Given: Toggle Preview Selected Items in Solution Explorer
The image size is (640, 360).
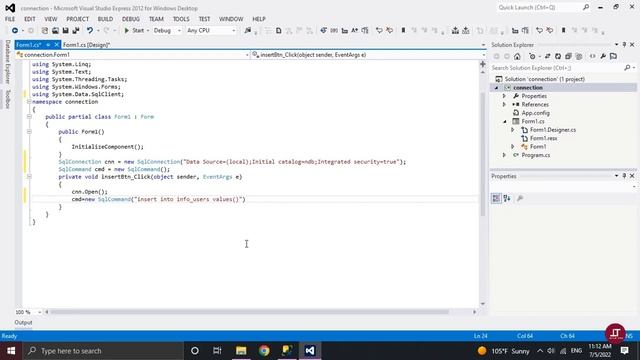Looking at the screenshot, I should pyautogui.click(x=613, y=56).
